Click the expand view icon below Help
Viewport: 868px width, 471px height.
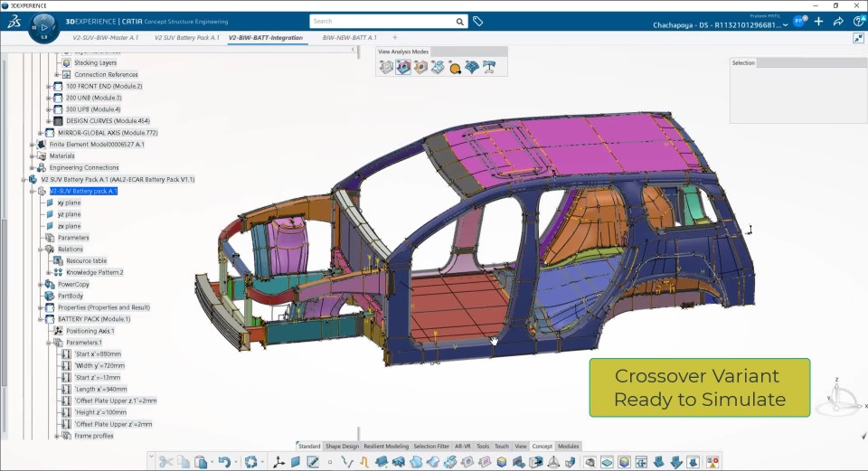point(858,38)
